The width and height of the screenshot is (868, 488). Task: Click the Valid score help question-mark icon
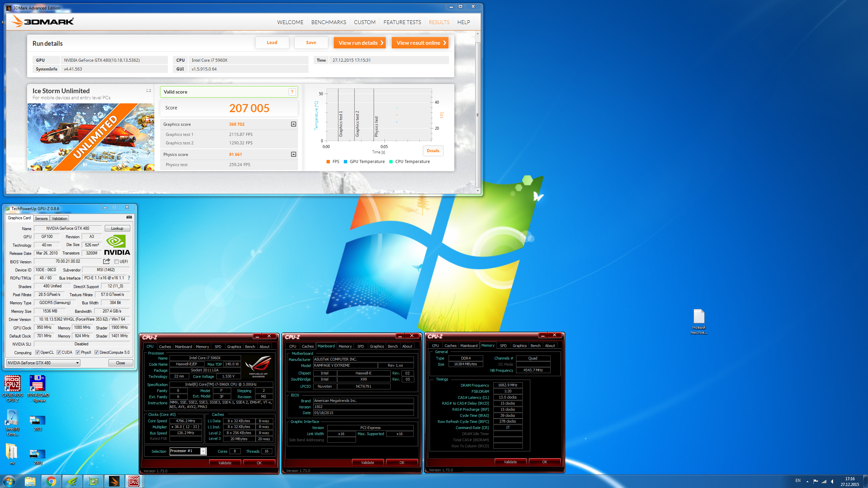[x=292, y=92]
